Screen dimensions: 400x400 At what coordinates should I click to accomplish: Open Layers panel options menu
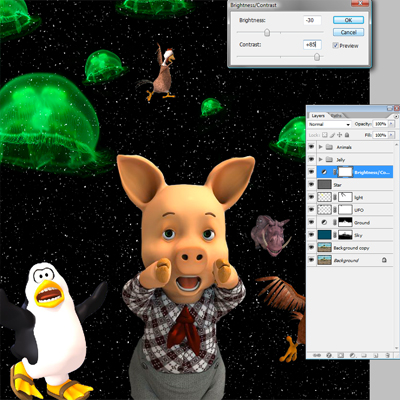click(x=396, y=116)
